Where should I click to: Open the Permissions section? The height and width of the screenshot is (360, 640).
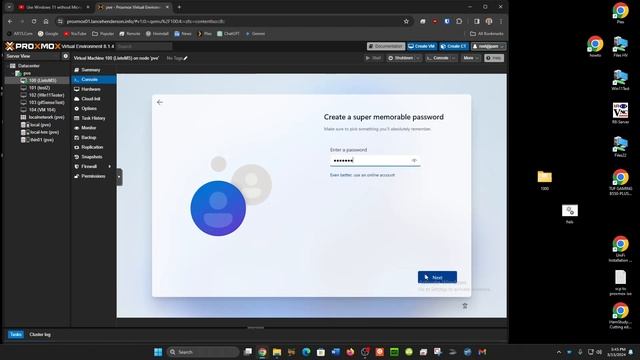[93, 176]
